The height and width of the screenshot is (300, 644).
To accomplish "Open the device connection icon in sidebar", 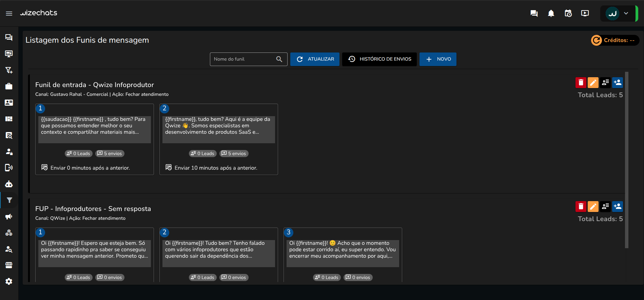I will (x=9, y=168).
